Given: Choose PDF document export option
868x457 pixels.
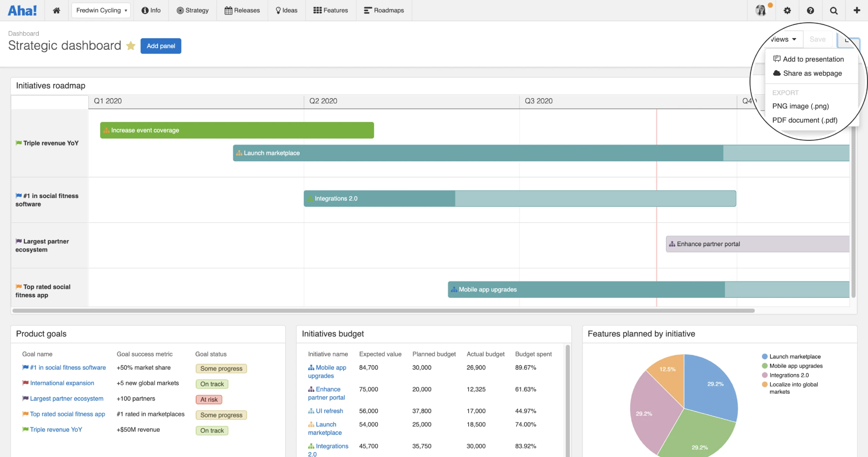Looking at the screenshot, I should pyautogui.click(x=805, y=120).
